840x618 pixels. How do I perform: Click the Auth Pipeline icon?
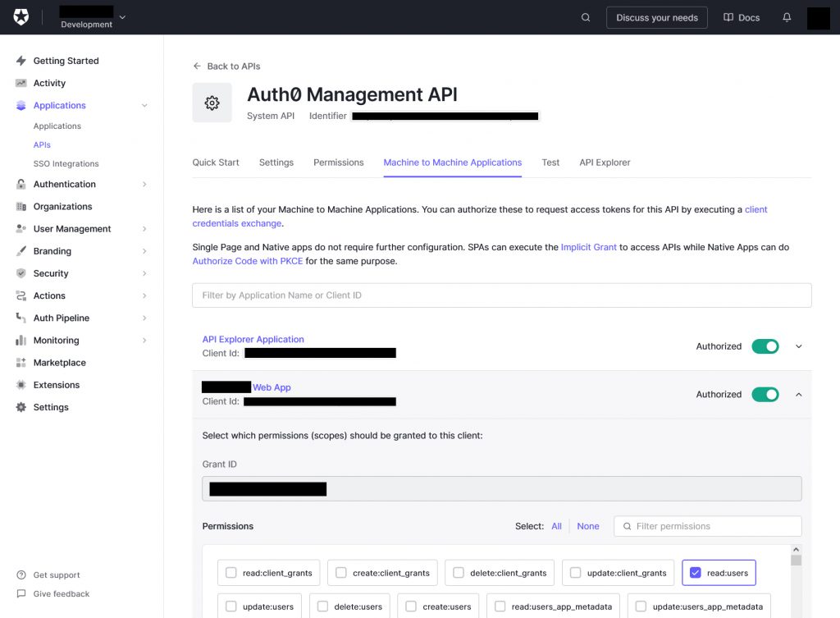(21, 318)
